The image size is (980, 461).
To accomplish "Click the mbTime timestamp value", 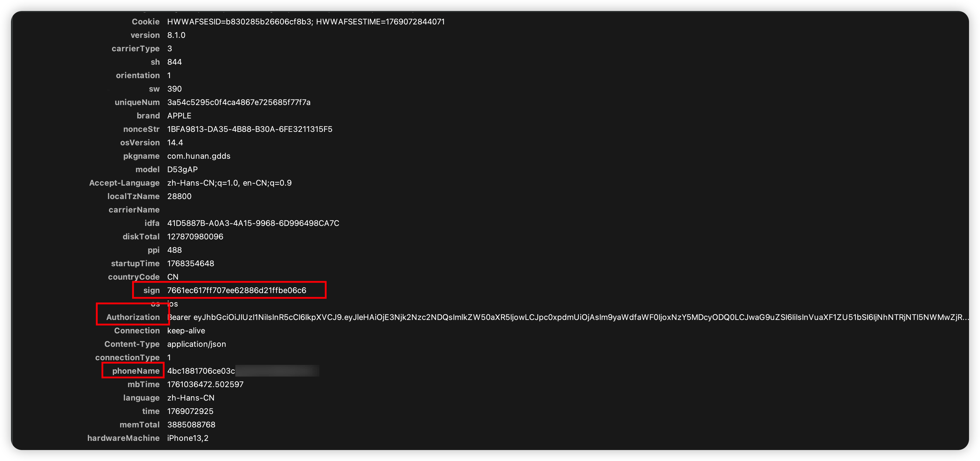I will 205,384.
